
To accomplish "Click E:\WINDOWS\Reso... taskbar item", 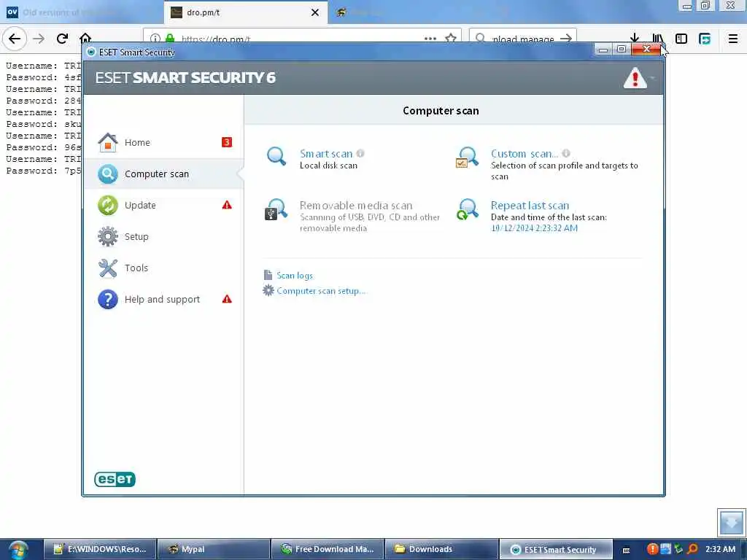I will (x=100, y=549).
